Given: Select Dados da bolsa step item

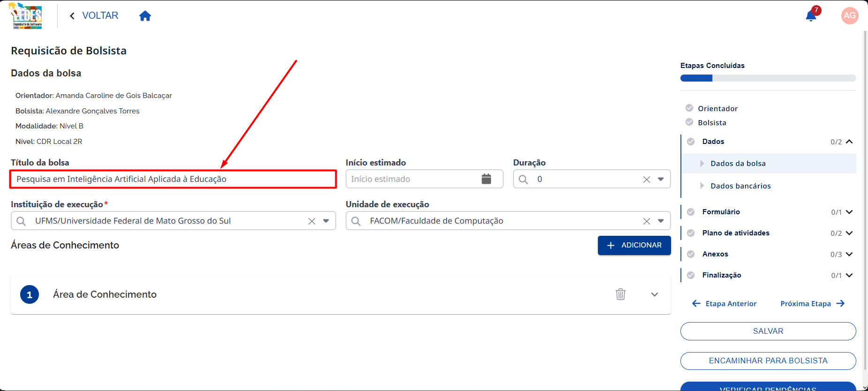Looking at the screenshot, I should [x=738, y=164].
